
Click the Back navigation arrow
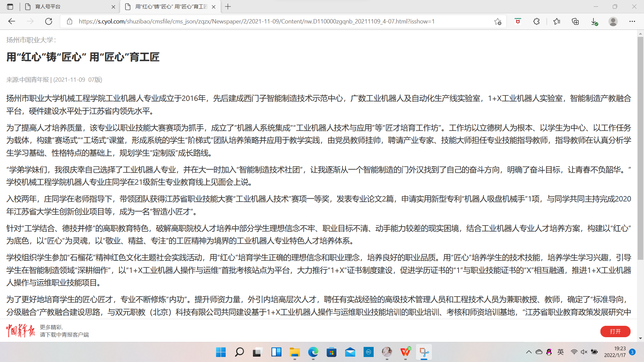[12, 21]
